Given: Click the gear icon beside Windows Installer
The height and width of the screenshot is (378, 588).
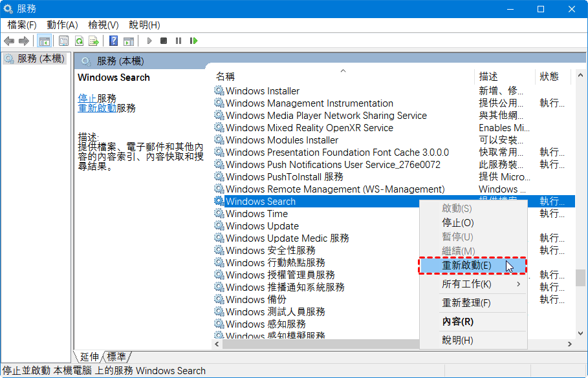Looking at the screenshot, I should click(219, 90).
